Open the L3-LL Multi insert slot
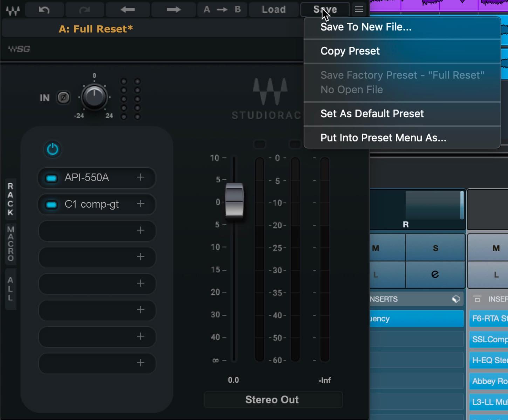 pyautogui.click(x=489, y=402)
